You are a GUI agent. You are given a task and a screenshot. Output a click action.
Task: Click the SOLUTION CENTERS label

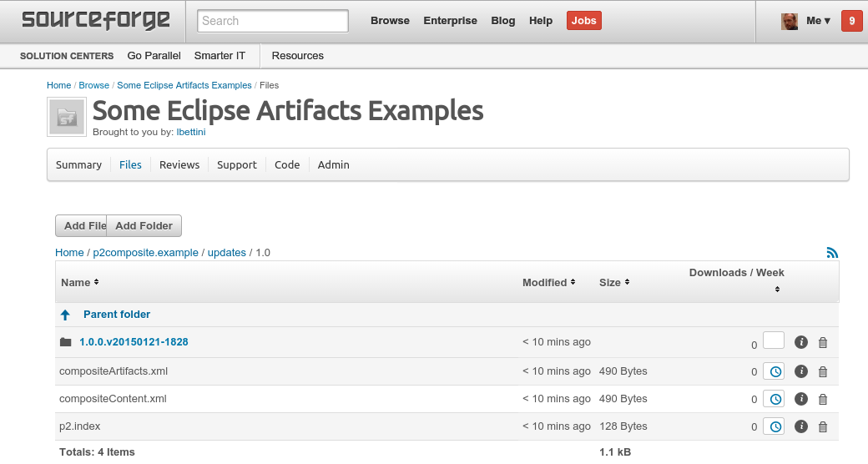(x=67, y=56)
